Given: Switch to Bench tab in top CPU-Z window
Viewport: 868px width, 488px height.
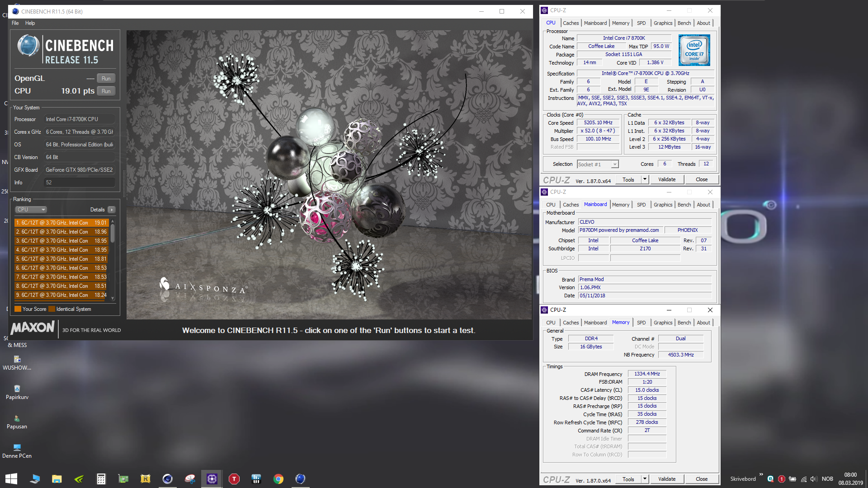Looking at the screenshot, I should (684, 23).
